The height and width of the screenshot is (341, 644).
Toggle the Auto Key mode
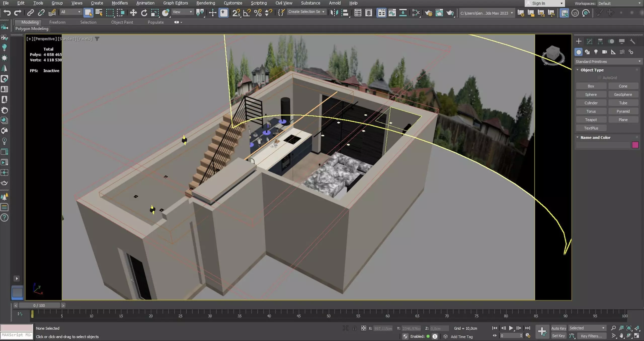coord(558,328)
